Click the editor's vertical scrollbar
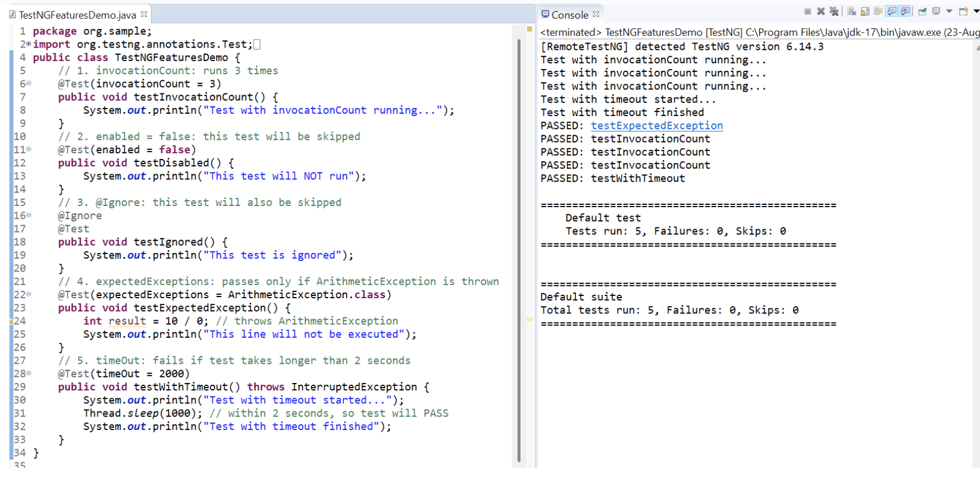This screenshot has height=490, width=980. pos(519,249)
